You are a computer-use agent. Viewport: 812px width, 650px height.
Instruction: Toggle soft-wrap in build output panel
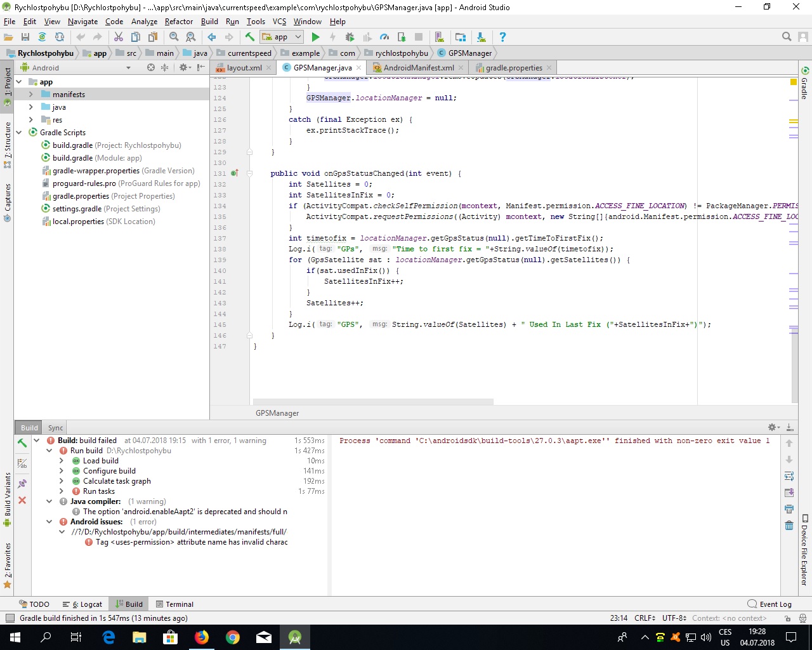(x=789, y=476)
